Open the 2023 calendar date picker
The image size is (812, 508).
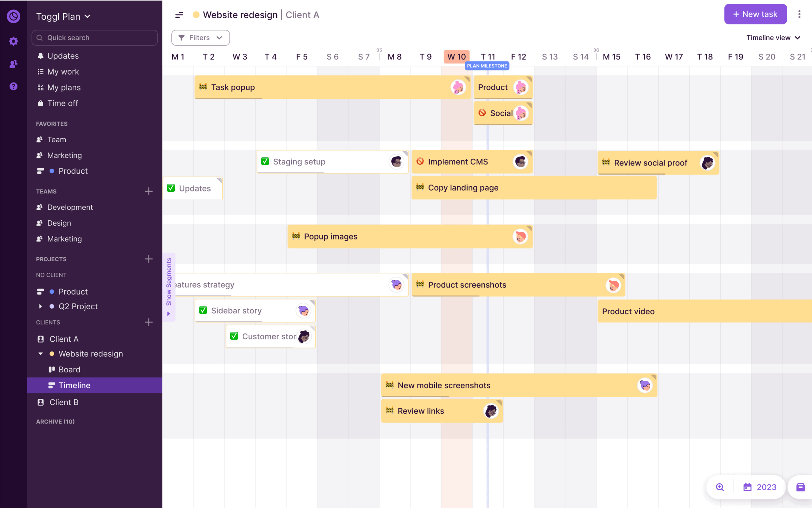click(x=760, y=487)
